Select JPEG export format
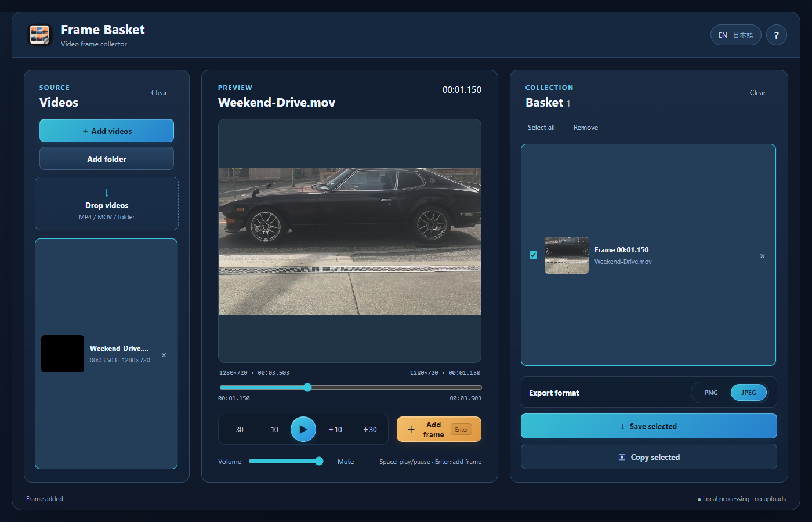This screenshot has height=522, width=812. click(748, 393)
